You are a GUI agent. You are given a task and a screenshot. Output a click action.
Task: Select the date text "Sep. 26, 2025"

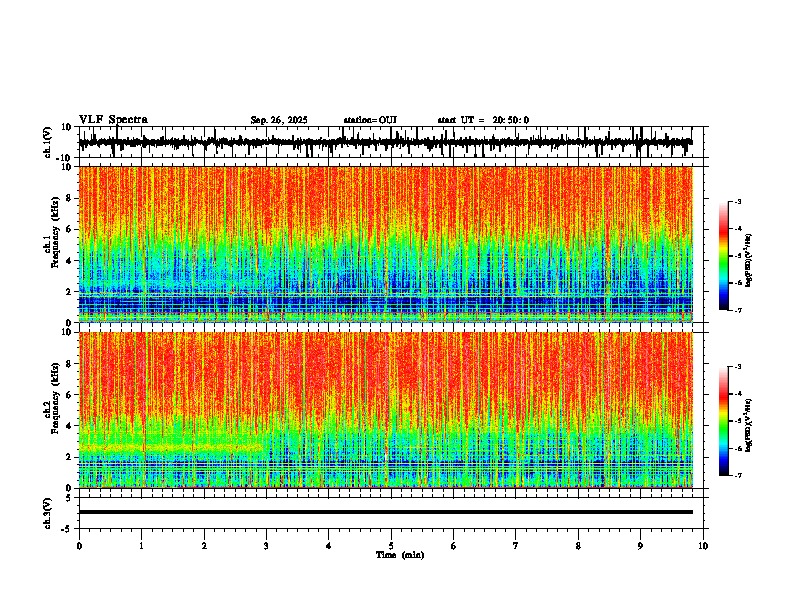tap(279, 120)
